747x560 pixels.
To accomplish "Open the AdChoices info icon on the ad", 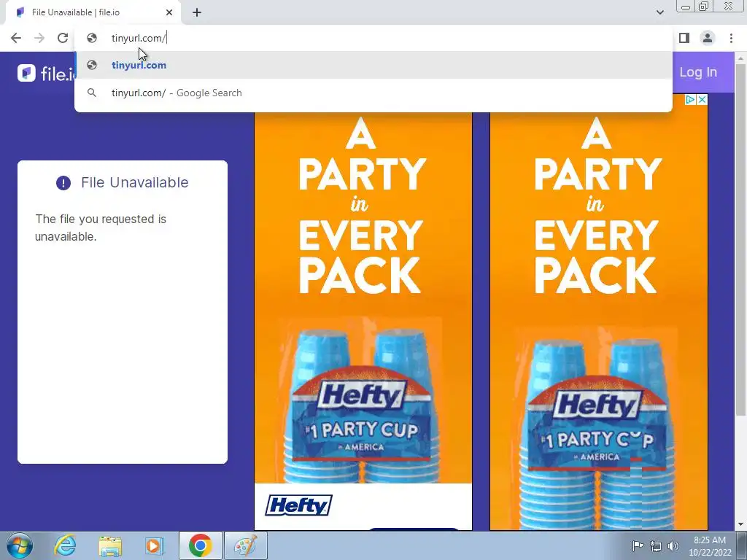I will pos(690,99).
